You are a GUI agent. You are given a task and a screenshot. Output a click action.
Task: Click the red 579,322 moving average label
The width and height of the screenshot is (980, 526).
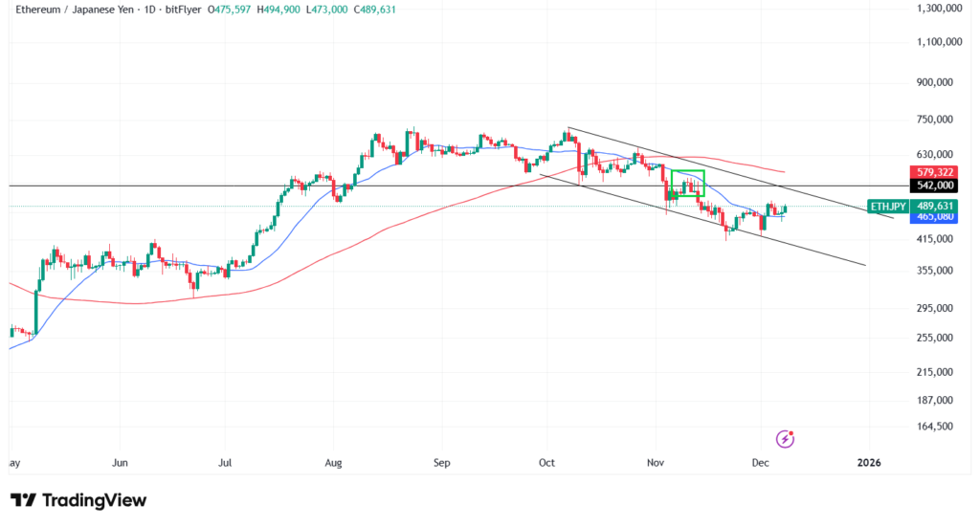click(x=933, y=171)
